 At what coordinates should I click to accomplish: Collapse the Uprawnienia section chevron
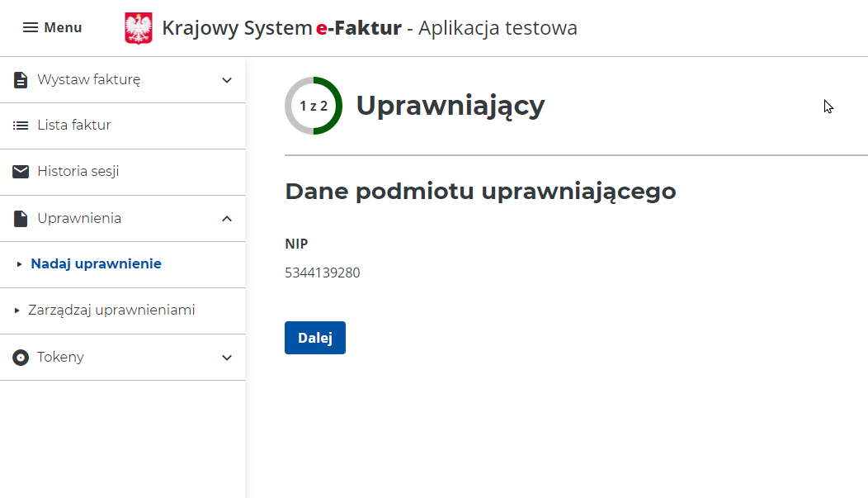click(x=228, y=219)
